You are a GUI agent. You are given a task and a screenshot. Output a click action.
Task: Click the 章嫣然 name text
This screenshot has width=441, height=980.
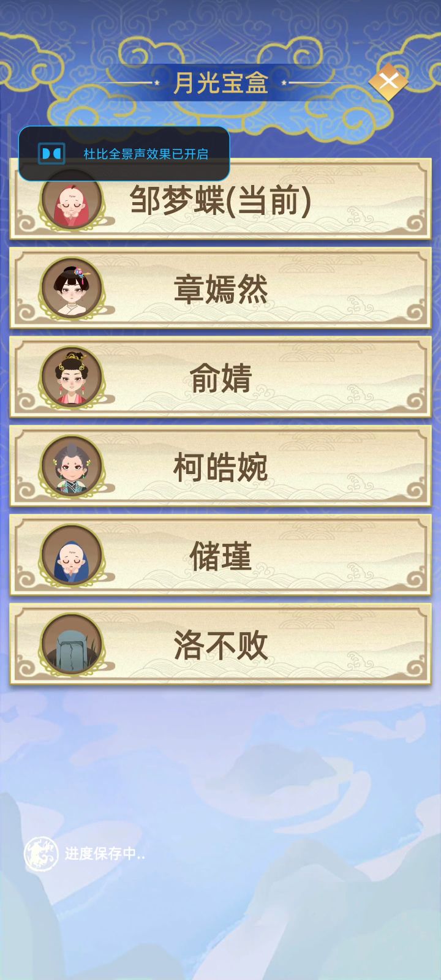tap(221, 289)
